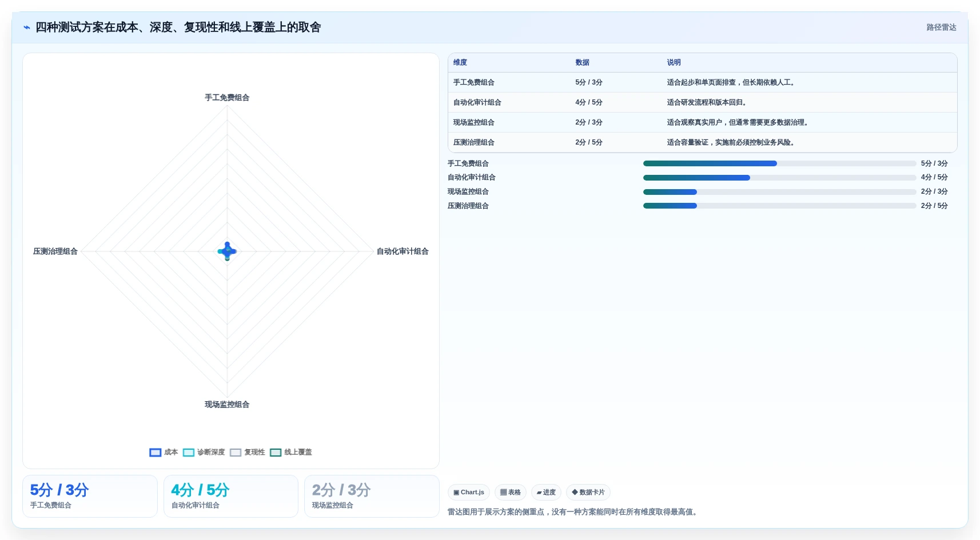Screen dimensions: 980x540
Task: Click description 适合研发流程和版本回归
Action: pos(708,103)
